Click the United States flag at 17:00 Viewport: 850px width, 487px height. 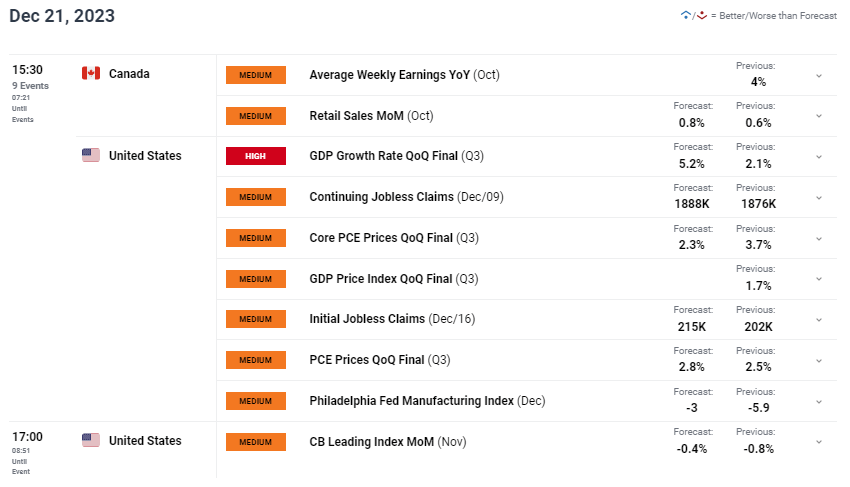click(x=91, y=440)
